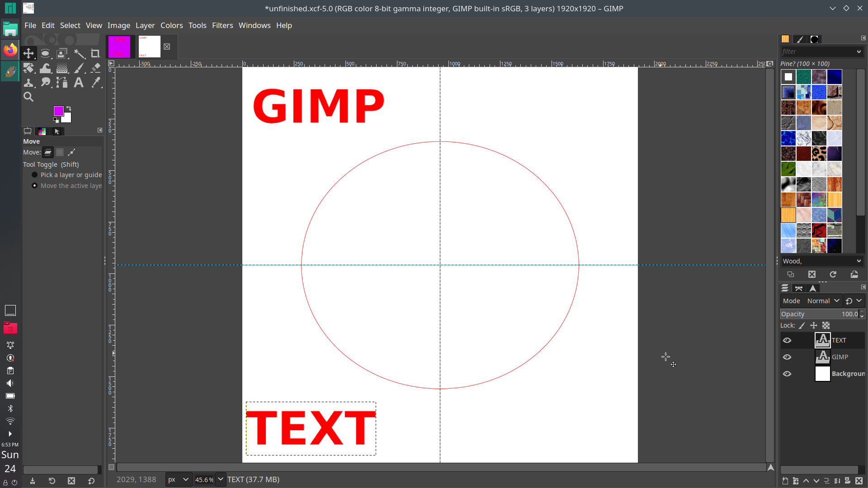This screenshot has width=868, height=488.
Task: Delete the active layer
Action: (x=859, y=481)
